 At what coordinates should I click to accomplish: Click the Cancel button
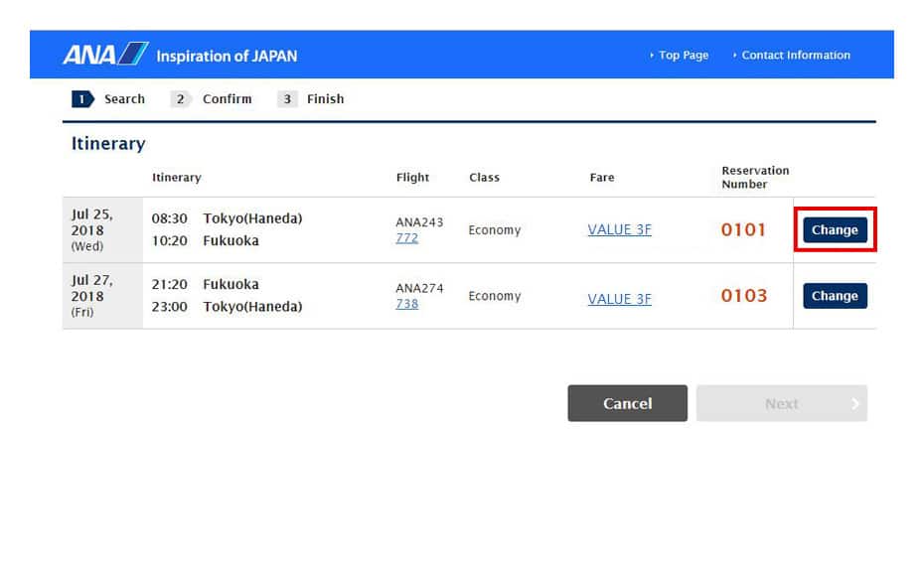(x=627, y=403)
